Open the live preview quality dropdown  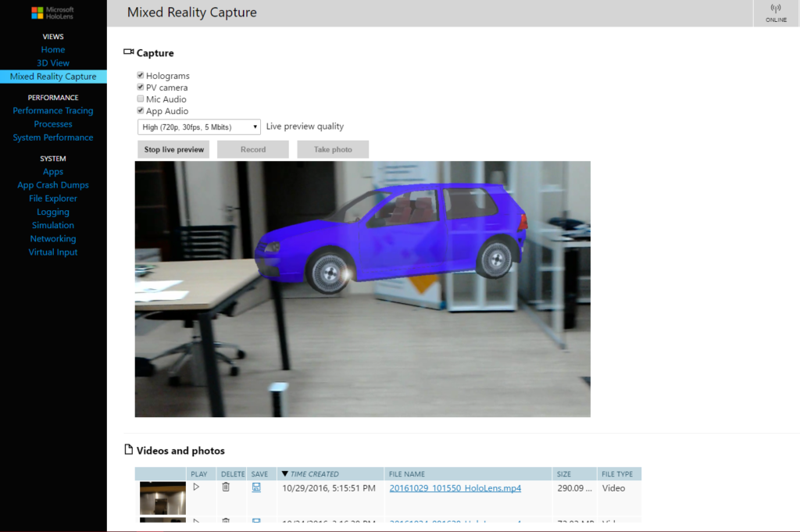click(199, 127)
